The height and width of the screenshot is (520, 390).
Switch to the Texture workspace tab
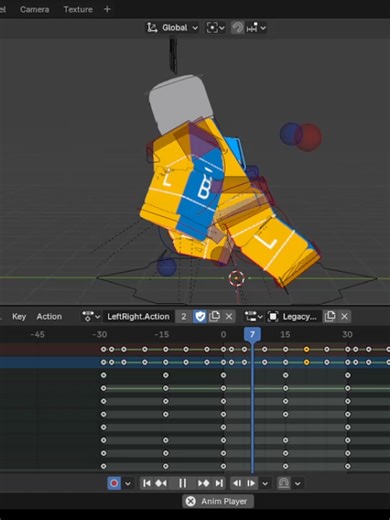pyautogui.click(x=78, y=9)
